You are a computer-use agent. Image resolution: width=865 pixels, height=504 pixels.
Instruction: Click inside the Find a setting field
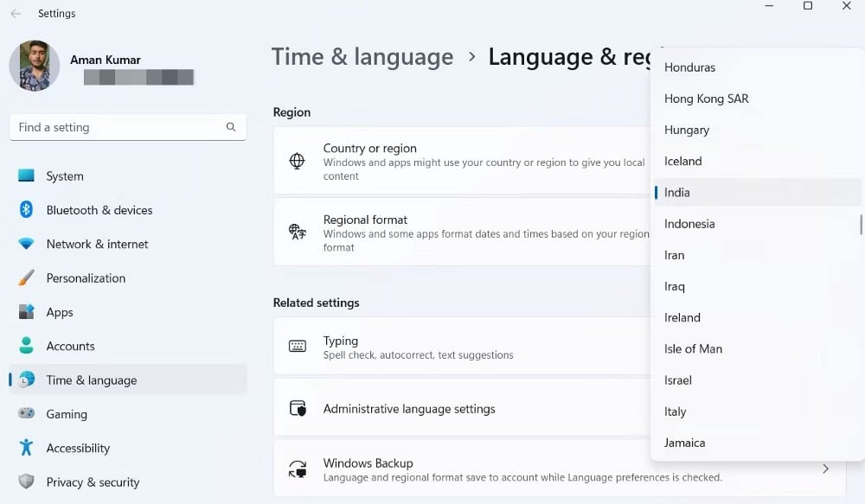[x=127, y=126]
